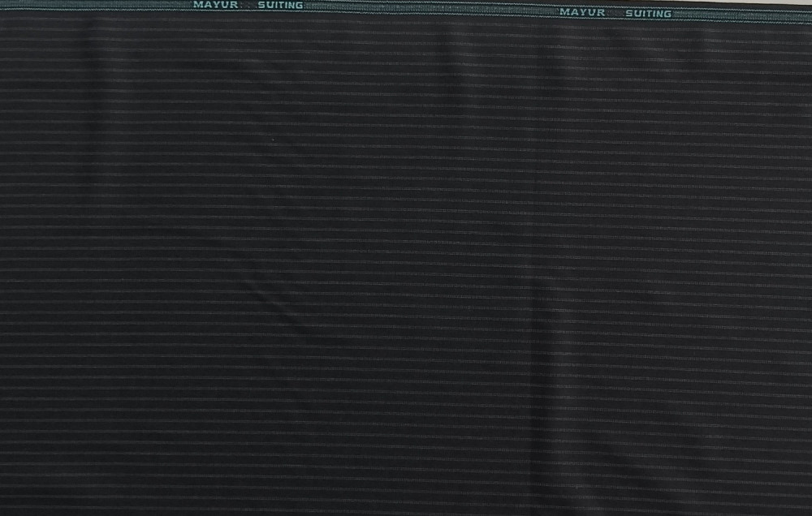The image size is (812, 516).
Task: Click letter S in the left SUITING
Action: pyautogui.click(x=261, y=5)
